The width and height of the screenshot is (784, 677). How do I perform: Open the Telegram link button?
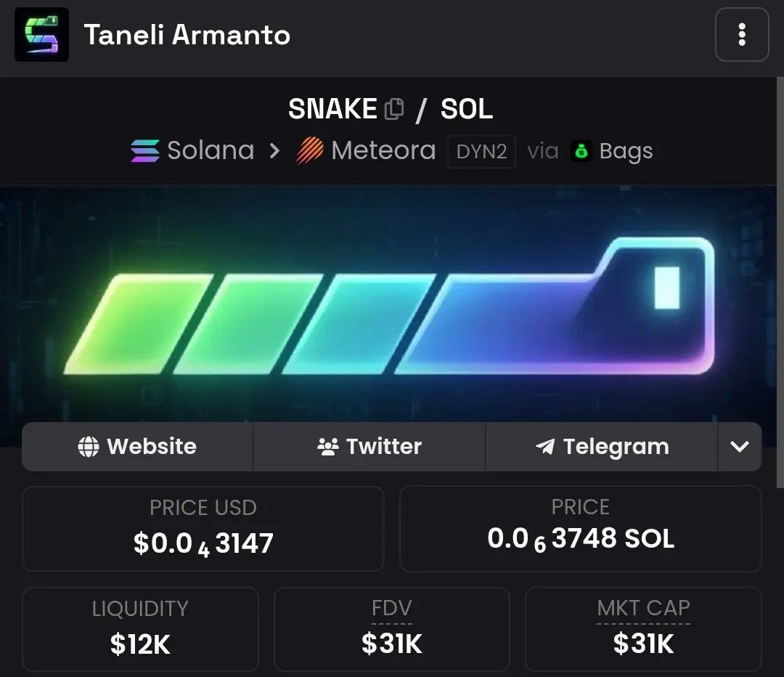tap(602, 446)
